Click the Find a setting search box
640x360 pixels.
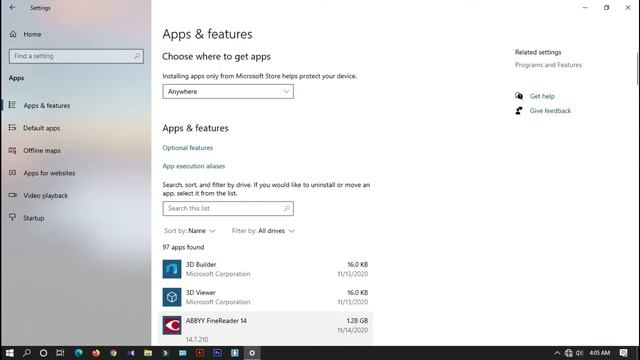point(76,56)
